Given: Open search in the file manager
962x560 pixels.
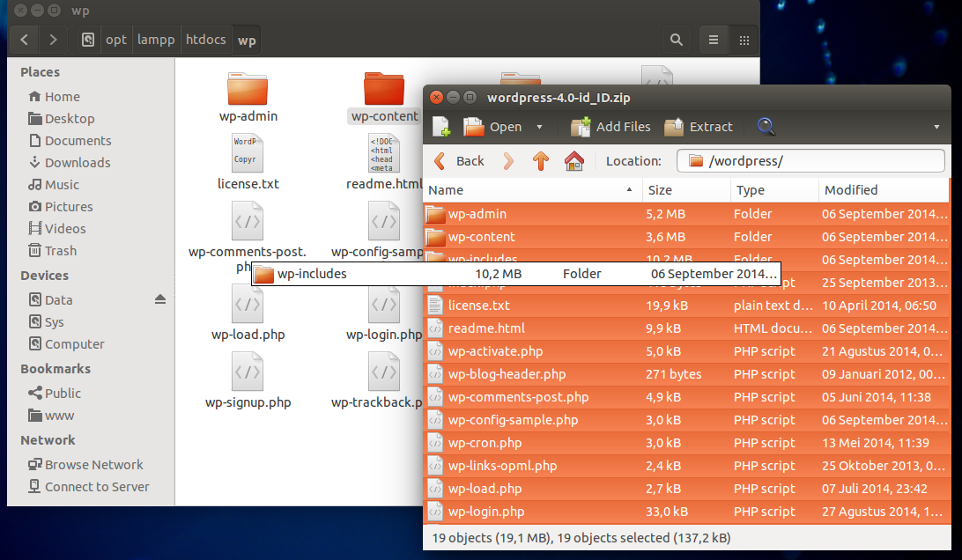Looking at the screenshot, I should [x=676, y=40].
